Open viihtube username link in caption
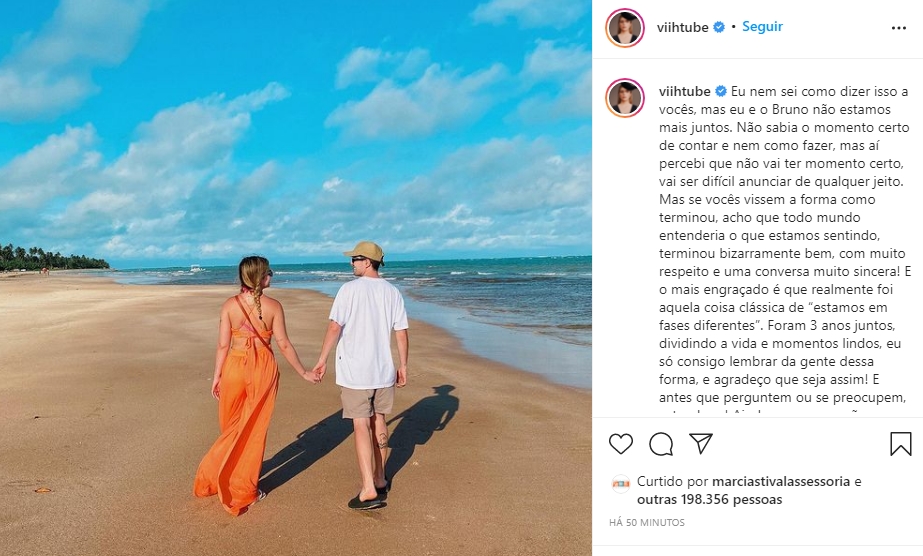 tap(685, 92)
